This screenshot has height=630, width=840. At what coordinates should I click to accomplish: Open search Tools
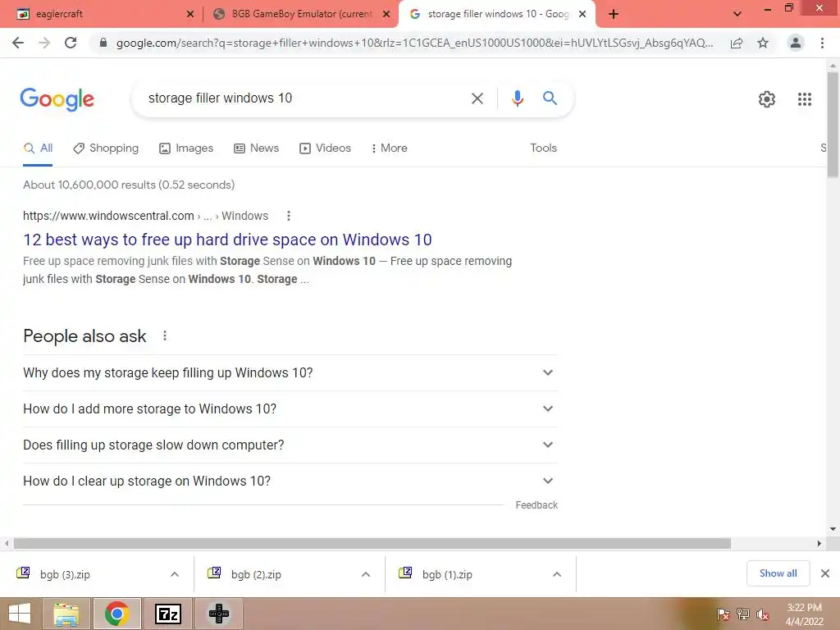(543, 148)
